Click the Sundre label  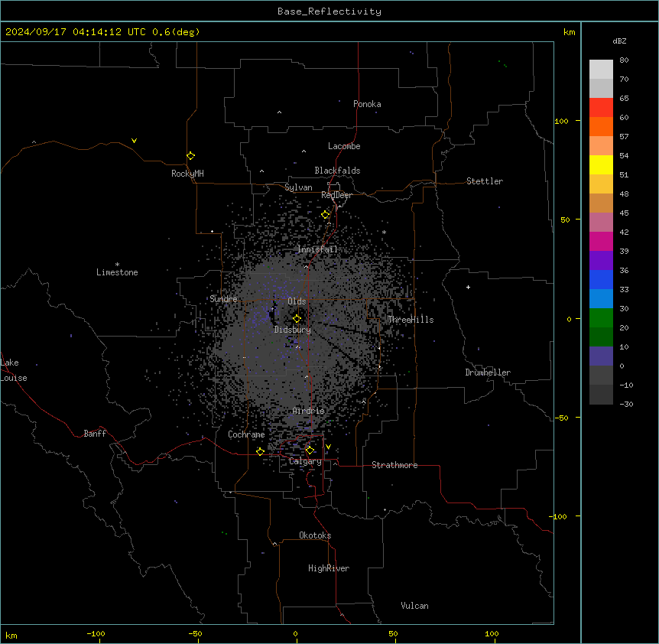pos(223,299)
